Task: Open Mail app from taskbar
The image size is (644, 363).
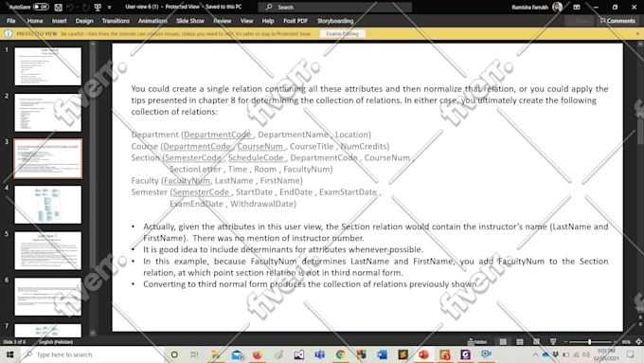Action: coord(237,354)
